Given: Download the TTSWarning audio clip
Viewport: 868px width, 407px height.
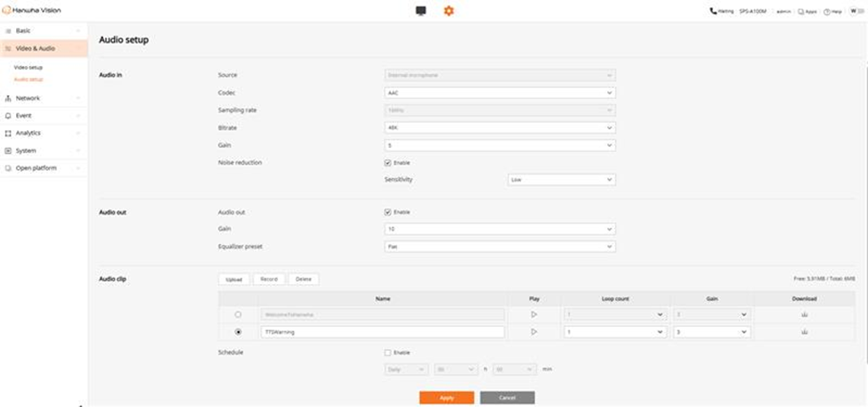Looking at the screenshot, I should point(804,331).
